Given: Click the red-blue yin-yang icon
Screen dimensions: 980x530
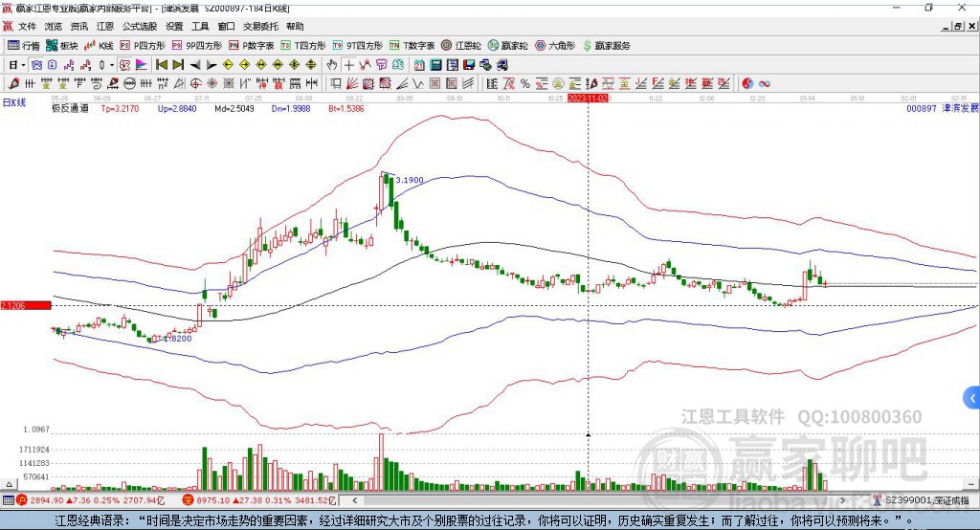Looking at the screenshot, I should click(x=747, y=84).
